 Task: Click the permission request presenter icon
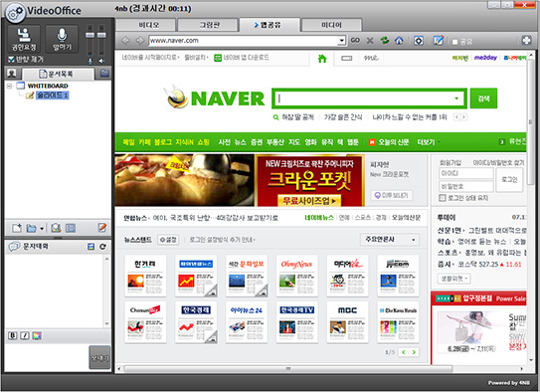(24, 39)
